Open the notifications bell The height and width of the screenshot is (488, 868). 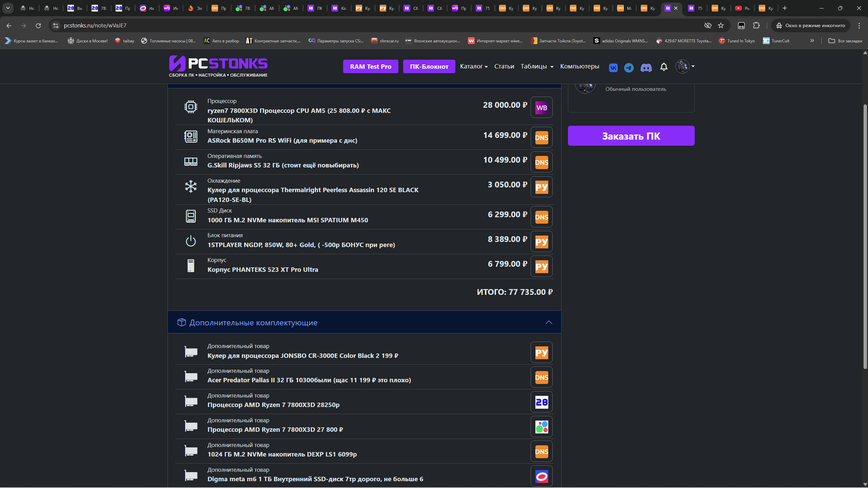pos(664,67)
